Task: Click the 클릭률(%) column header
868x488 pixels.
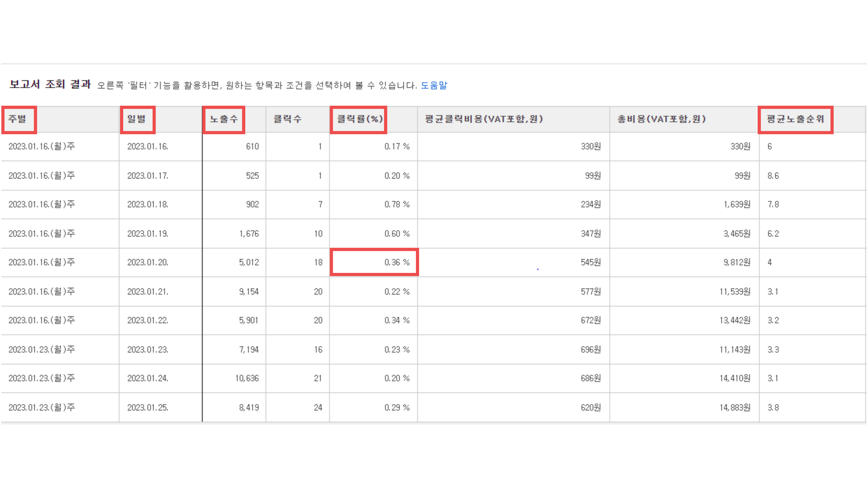Action: [359, 119]
